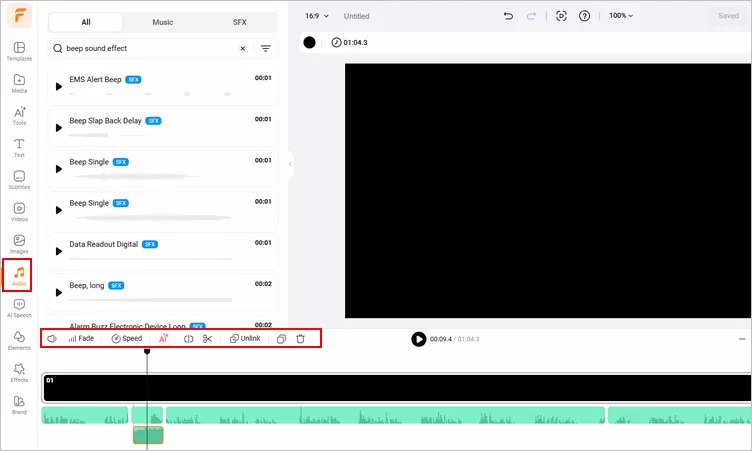Redo the last action
The height and width of the screenshot is (451, 752).
[531, 16]
